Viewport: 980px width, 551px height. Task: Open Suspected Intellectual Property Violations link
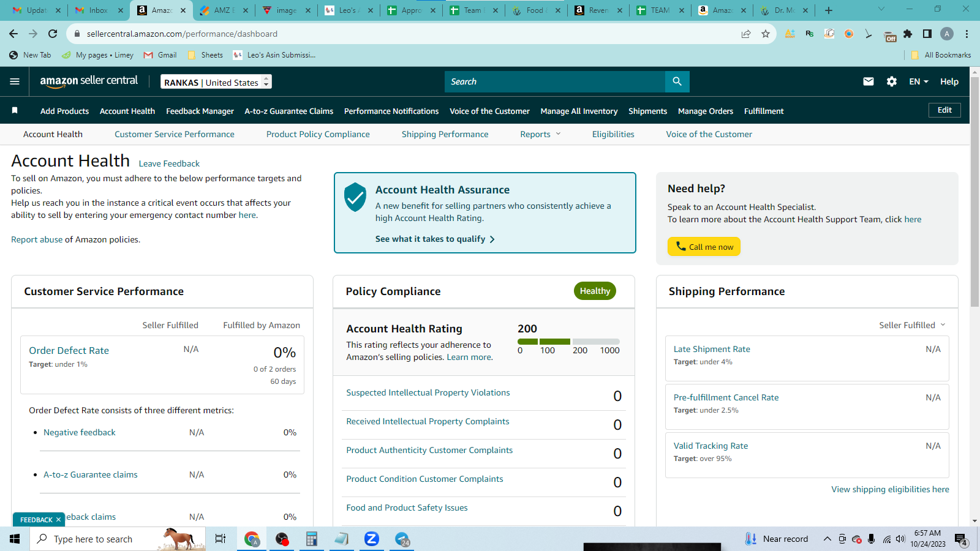(x=428, y=392)
